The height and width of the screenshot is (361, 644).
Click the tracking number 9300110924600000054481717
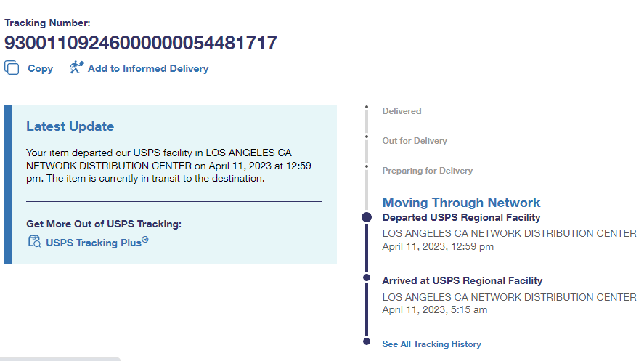141,43
